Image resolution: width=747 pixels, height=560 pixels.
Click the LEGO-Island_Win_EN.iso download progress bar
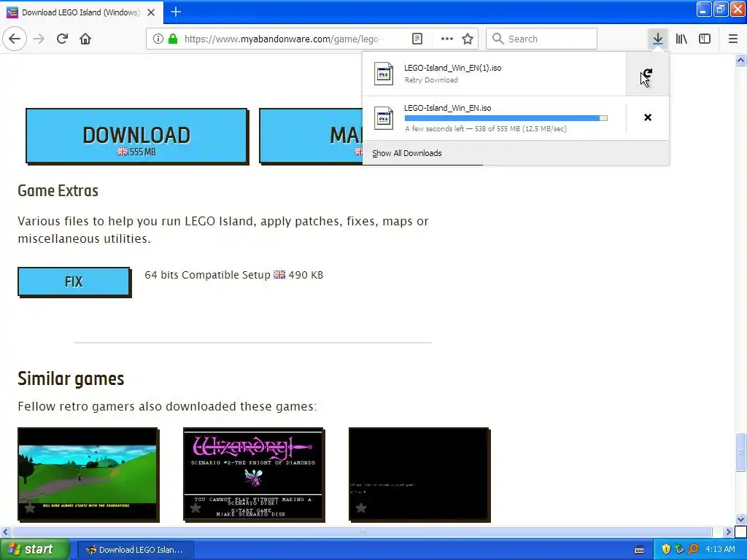(506, 118)
